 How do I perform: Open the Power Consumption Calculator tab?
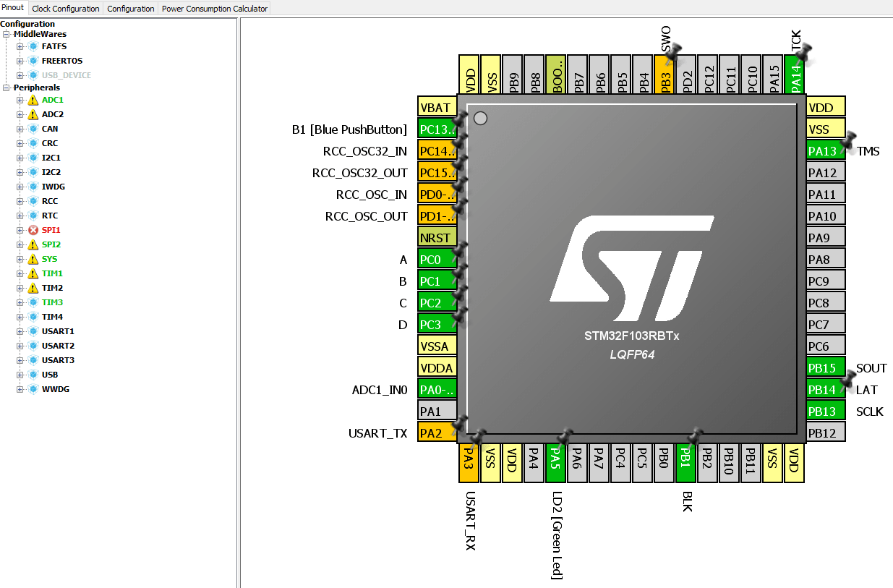point(215,9)
